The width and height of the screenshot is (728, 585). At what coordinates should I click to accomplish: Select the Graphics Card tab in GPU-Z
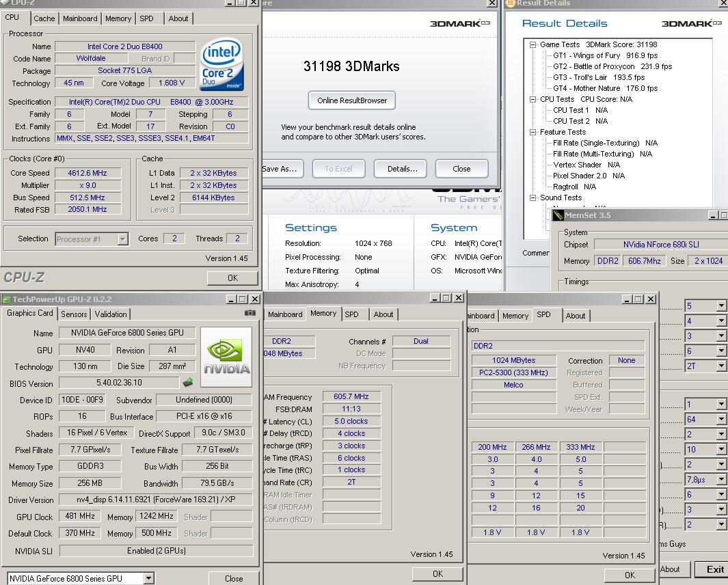click(29, 313)
